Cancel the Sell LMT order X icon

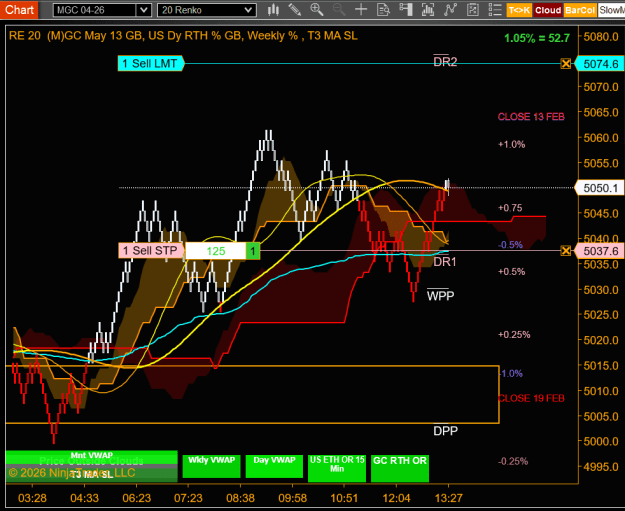[x=566, y=63]
